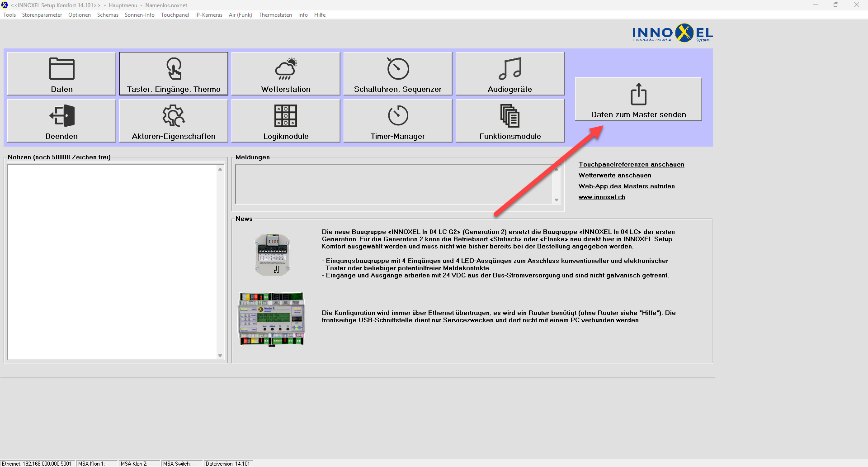Follow Touchpanelreferenzen anschauen link

(x=631, y=165)
